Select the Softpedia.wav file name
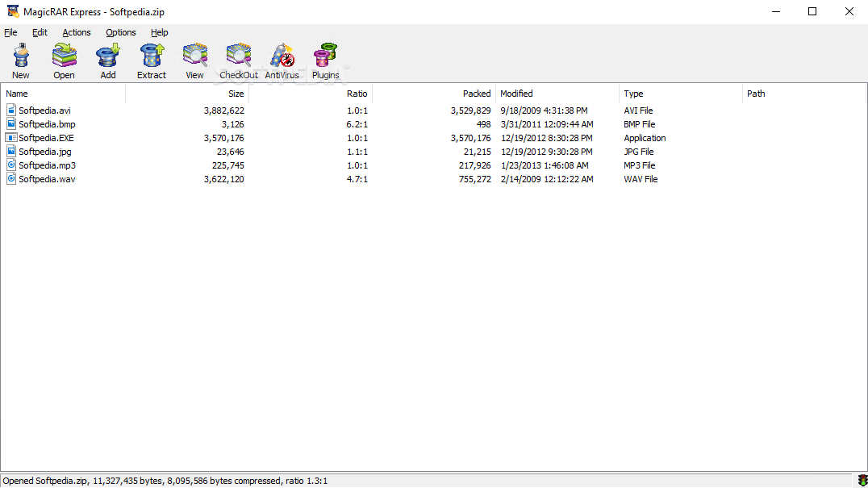This screenshot has width=868, height=488. pyautogui.click(x=47, y=179)
